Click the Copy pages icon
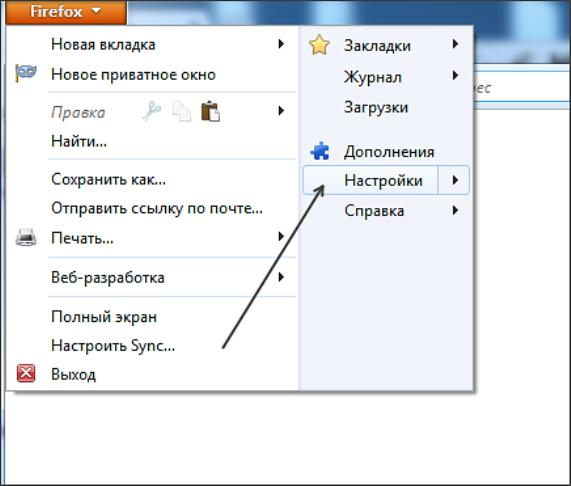This screenshot has height=486, width=571. 182,111
